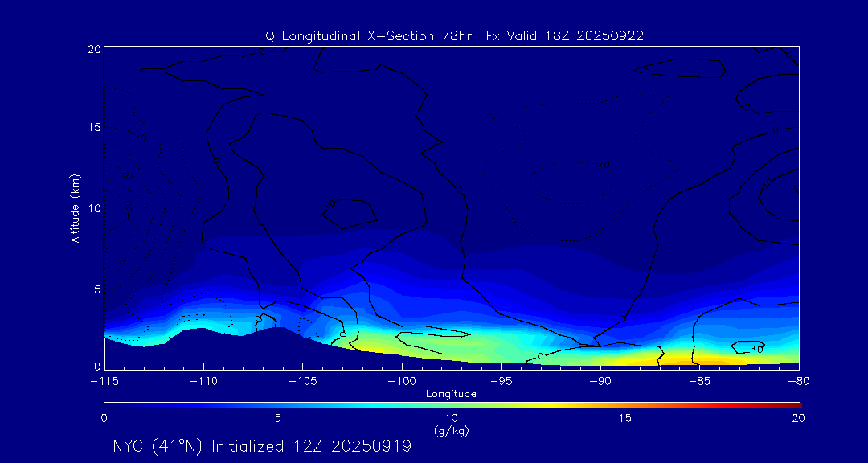868x463 pixels.
Task: Click the "(g/kg)" colorbar units label
Action: 452,431
